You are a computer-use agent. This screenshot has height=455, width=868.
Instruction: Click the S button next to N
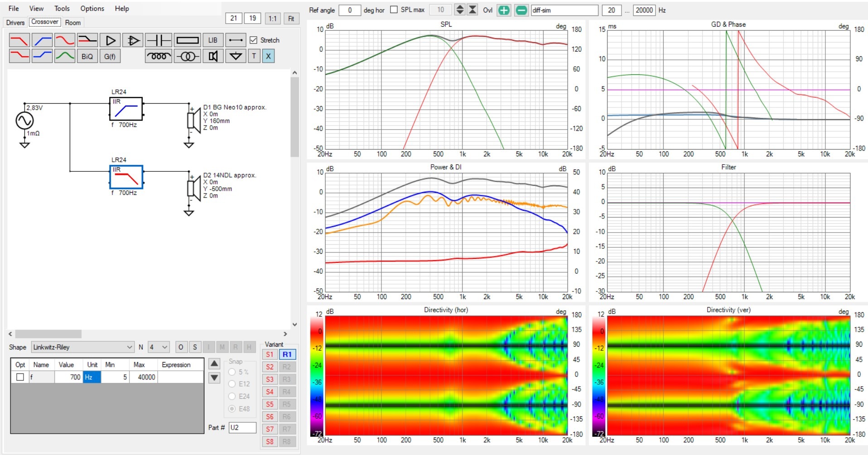point(195,347)
